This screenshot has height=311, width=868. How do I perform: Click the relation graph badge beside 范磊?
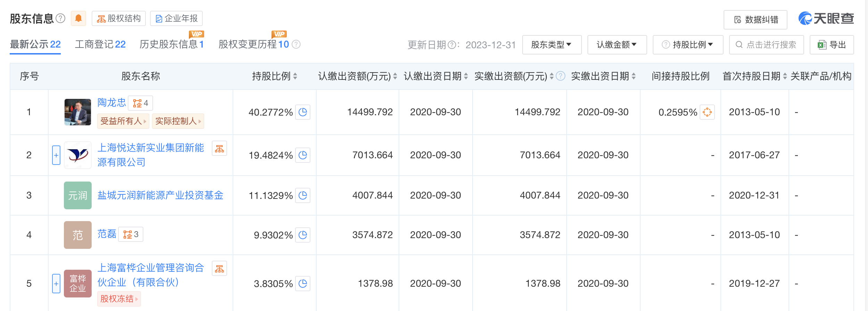click(131, 235)
